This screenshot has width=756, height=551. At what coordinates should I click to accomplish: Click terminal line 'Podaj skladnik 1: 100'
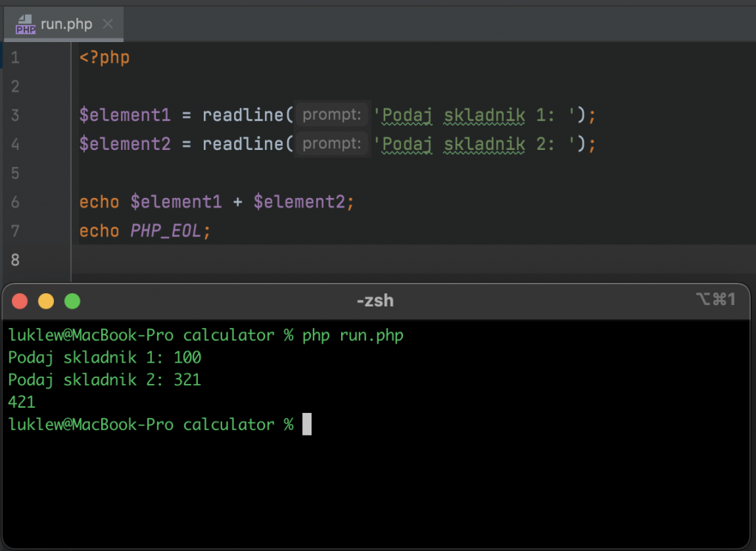point(105,357)
